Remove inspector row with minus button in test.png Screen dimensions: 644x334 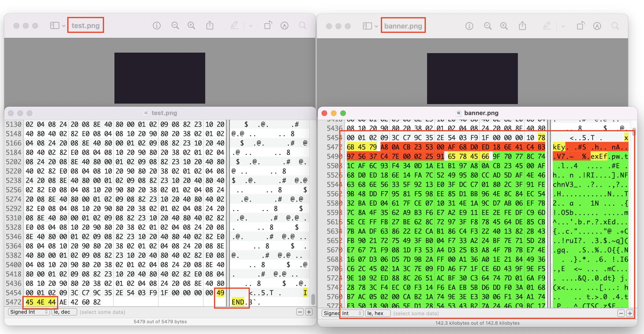pos(300,312)
